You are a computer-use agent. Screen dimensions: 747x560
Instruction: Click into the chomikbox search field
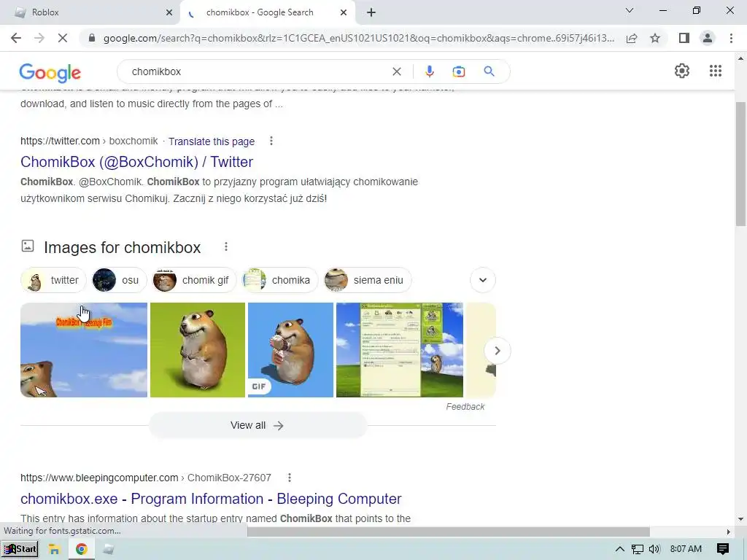[258, 71]
